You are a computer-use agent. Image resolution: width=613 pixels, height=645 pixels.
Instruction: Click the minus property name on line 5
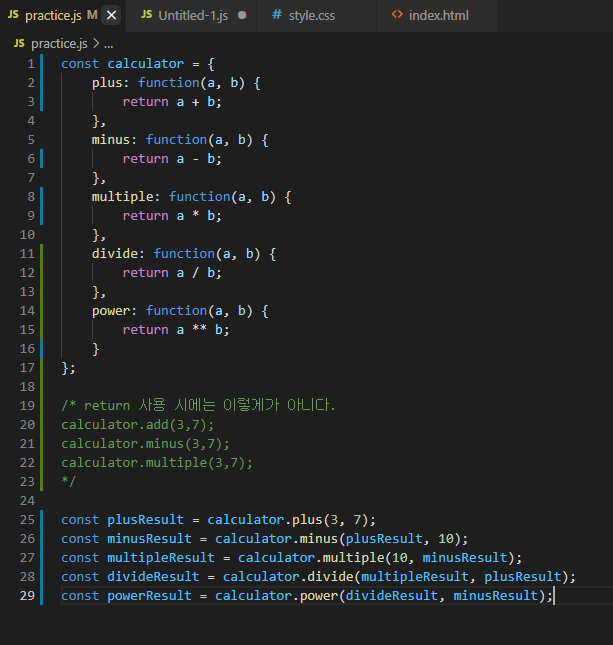coord(111,140)
